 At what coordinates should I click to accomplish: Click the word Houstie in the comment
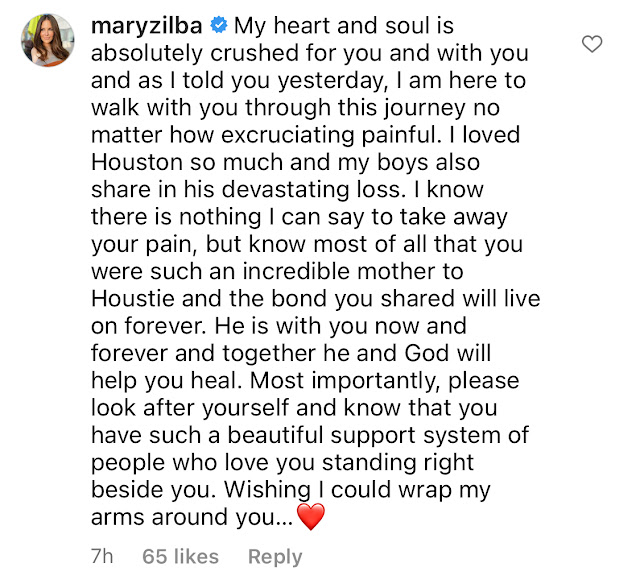[x=133, y=298]
